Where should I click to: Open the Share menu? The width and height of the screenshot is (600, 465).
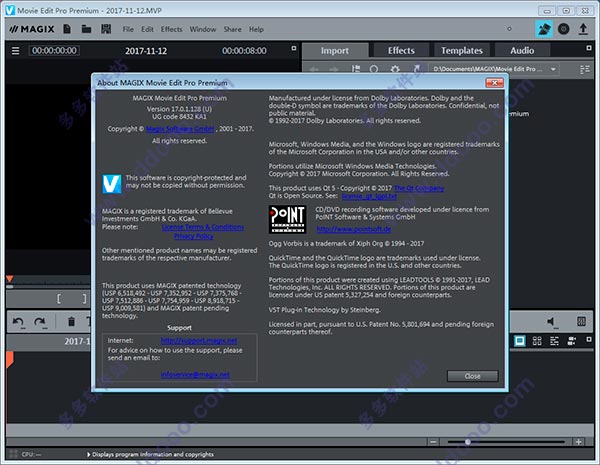(x=232, y=29)
